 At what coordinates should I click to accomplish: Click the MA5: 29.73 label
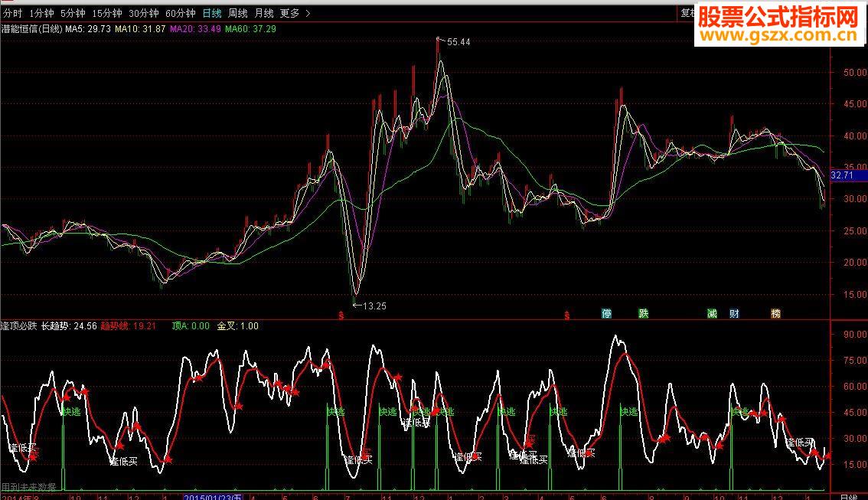(88, 29)
